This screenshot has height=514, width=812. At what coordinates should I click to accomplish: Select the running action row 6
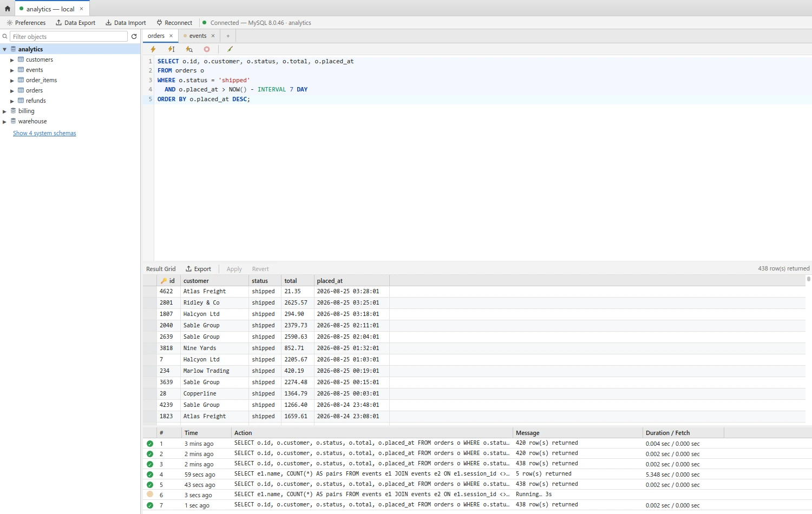pyautogui.click(x=477, y=495)
